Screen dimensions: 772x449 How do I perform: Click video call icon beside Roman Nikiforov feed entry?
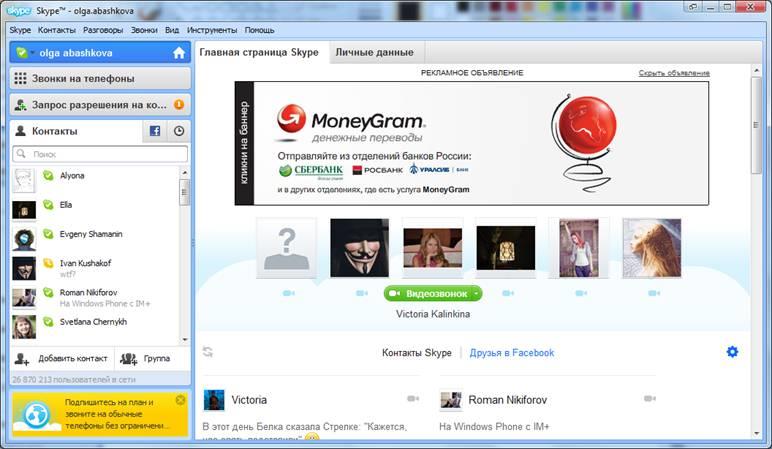tap(650, 398)
